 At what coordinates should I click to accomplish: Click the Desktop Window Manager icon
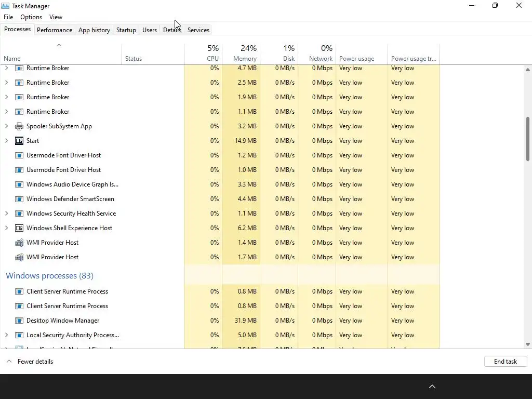tap(19, 320)
